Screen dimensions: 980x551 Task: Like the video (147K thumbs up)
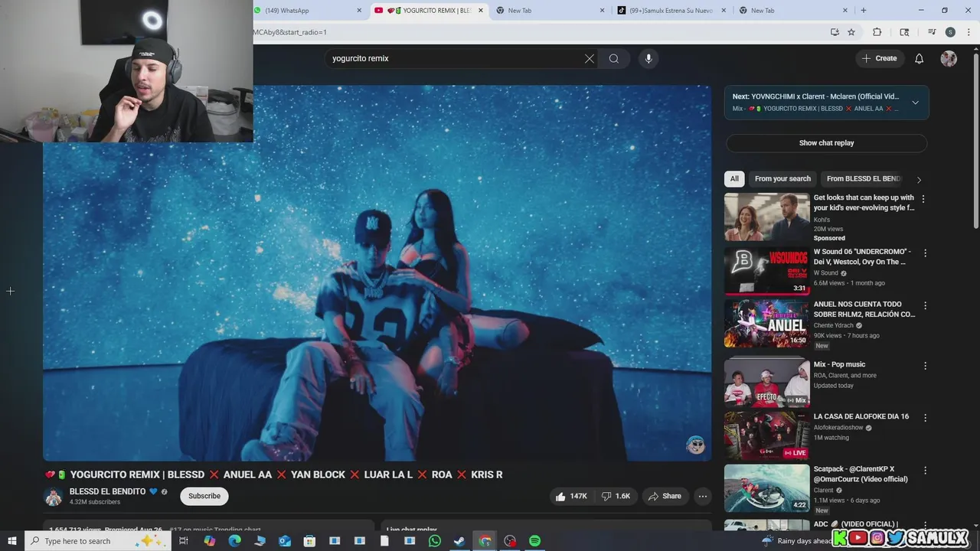[571, 496]
